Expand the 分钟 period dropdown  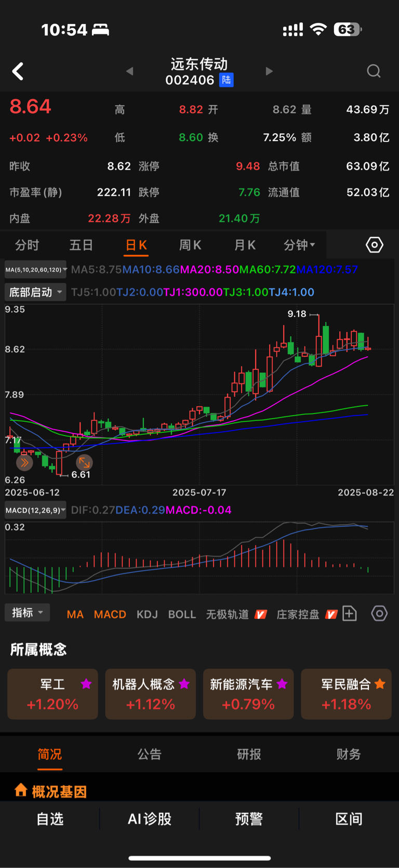point(299,245)
